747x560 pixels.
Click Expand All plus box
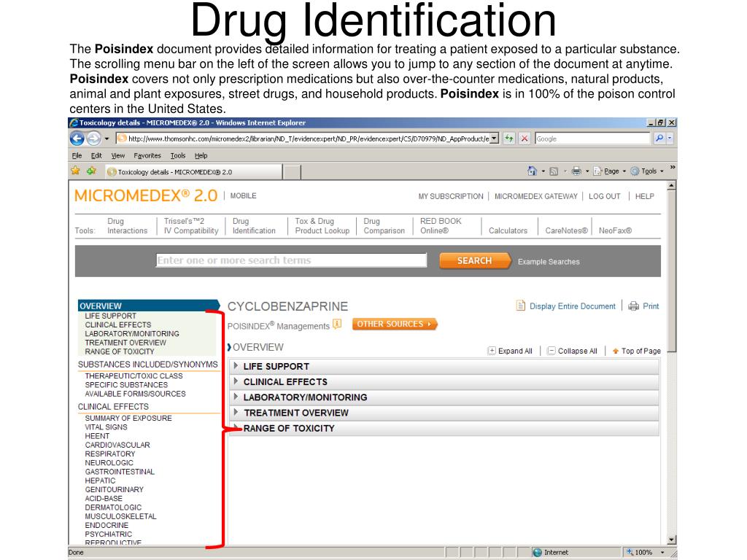(x=492, y=351)
